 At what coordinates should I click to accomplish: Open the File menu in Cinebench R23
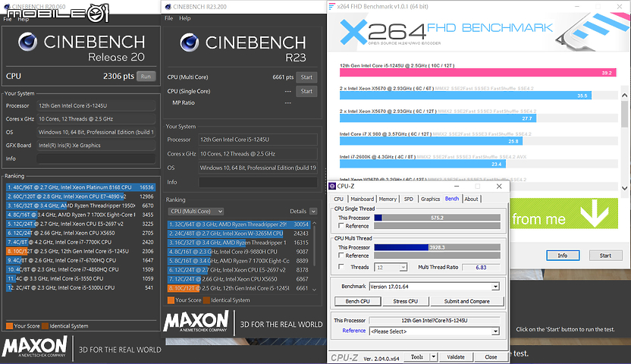coord(168,18)
